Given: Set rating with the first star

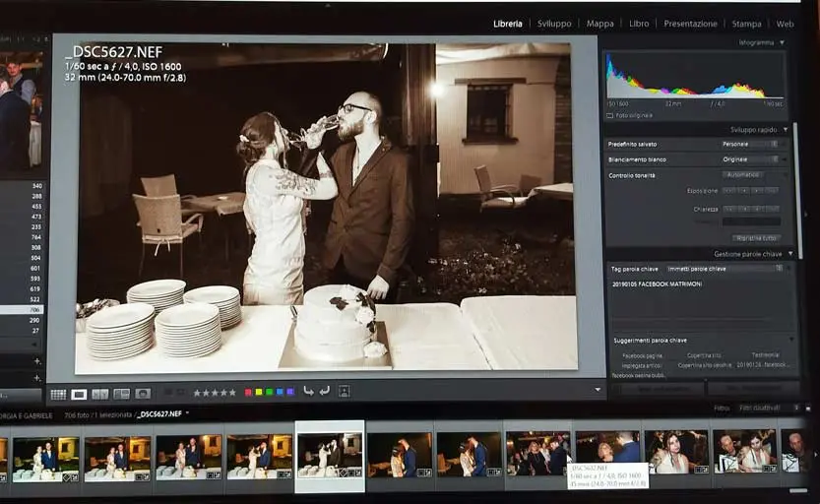Looking at the screenshot, I should pos(197,393).
